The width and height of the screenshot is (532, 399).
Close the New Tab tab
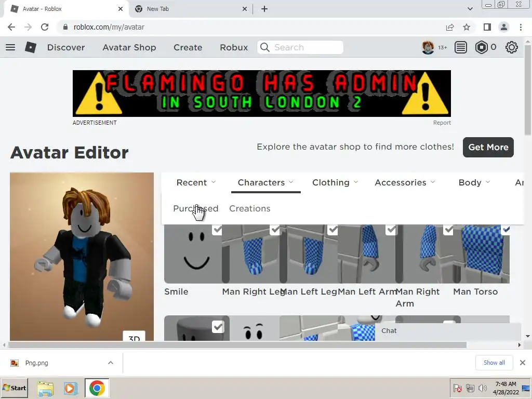tap(245, 9)
